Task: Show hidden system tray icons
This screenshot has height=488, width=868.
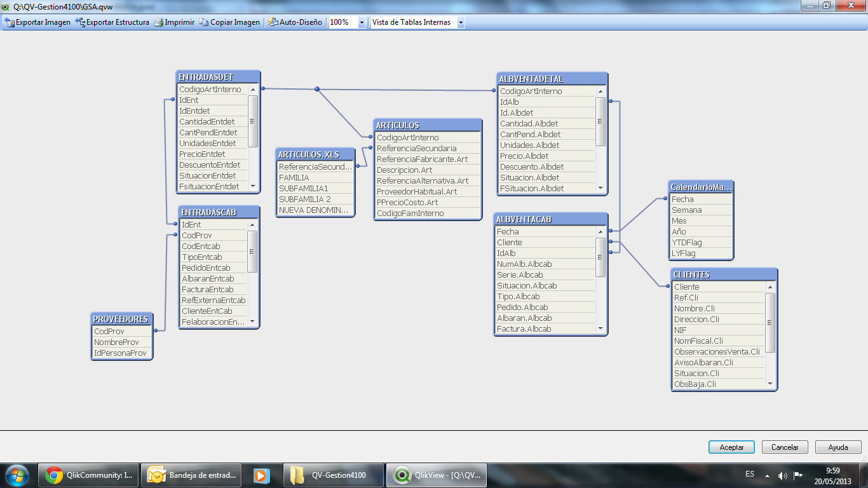Action: pos(767,475)
